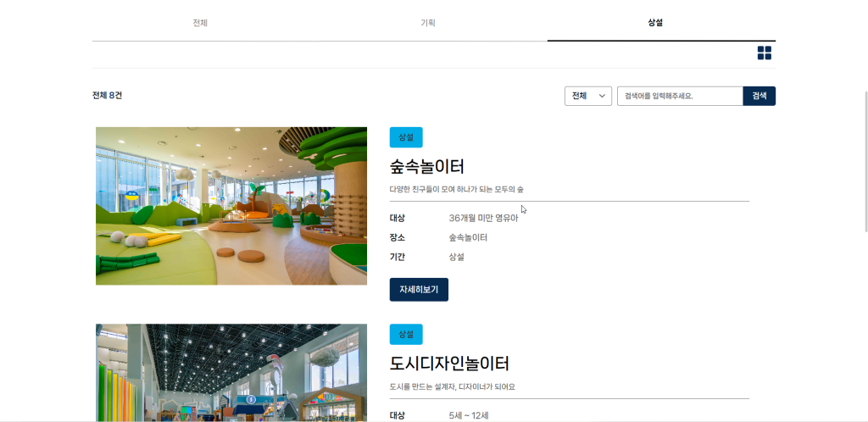Click the 상설 badge above 도시디자인놀이터

click(406, 334)
